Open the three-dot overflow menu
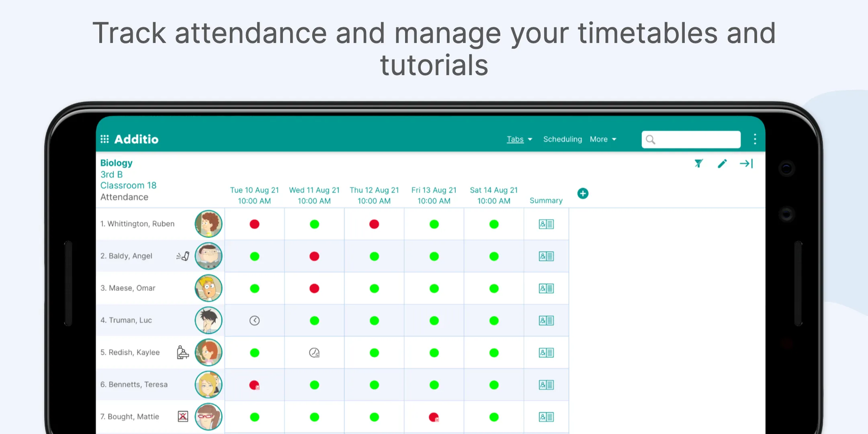This screenshot has width=868, height=434. 755,139
